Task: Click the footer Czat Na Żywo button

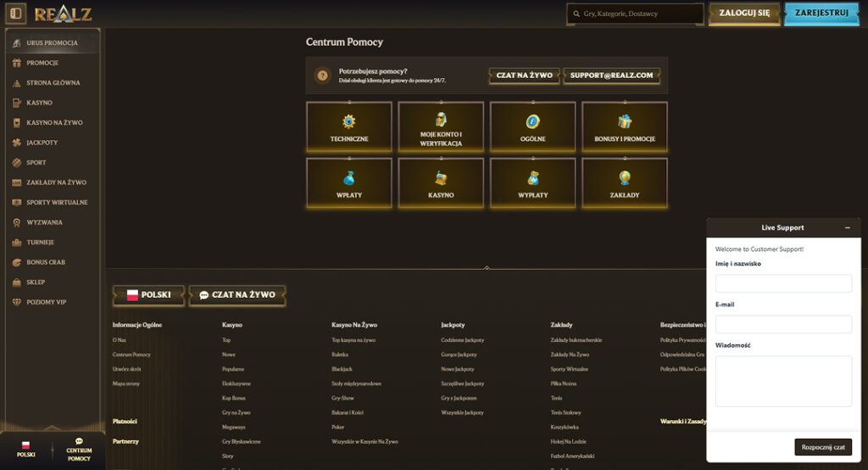Action: (x=237, y=295)
